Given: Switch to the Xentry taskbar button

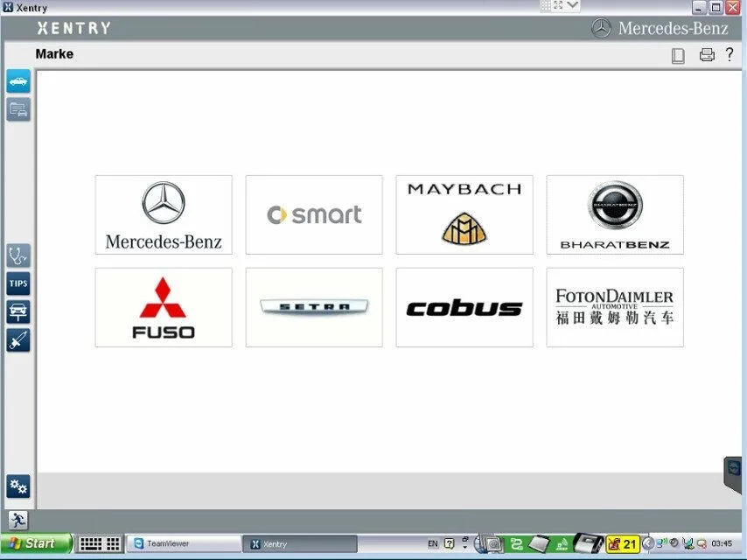Looking at the screenshot, I should 300,543.
